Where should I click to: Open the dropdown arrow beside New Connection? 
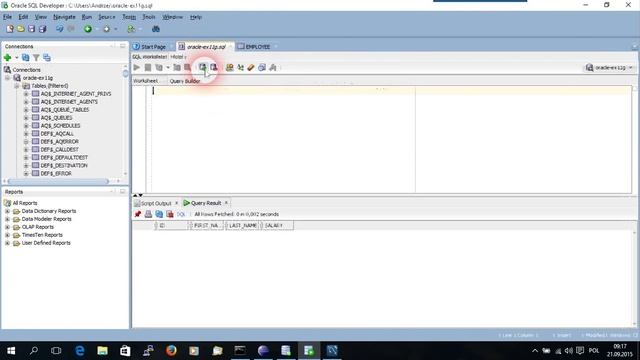(x=17, y=58)
